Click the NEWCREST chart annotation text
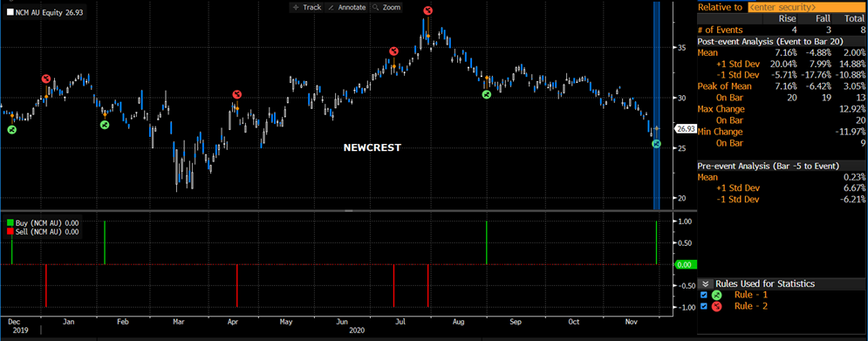Screen dimensions: 868x341 372,147
